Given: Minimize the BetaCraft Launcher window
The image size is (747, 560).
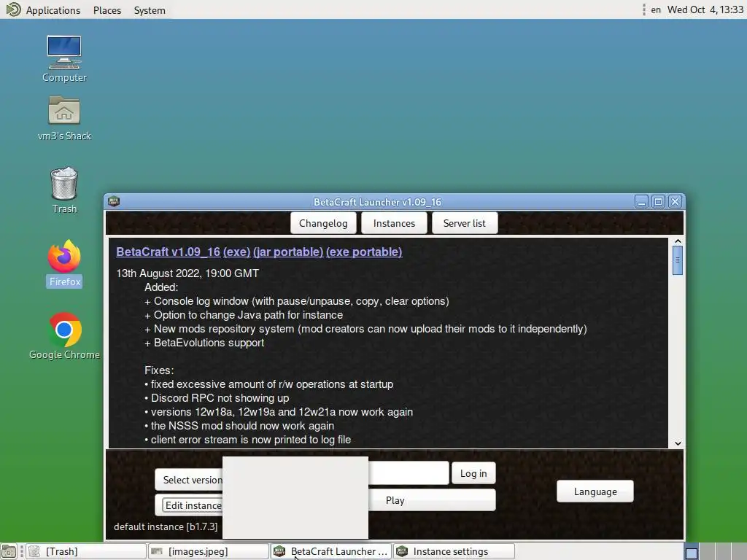Looking at the screenshot, I should click(x=641, y=202).
